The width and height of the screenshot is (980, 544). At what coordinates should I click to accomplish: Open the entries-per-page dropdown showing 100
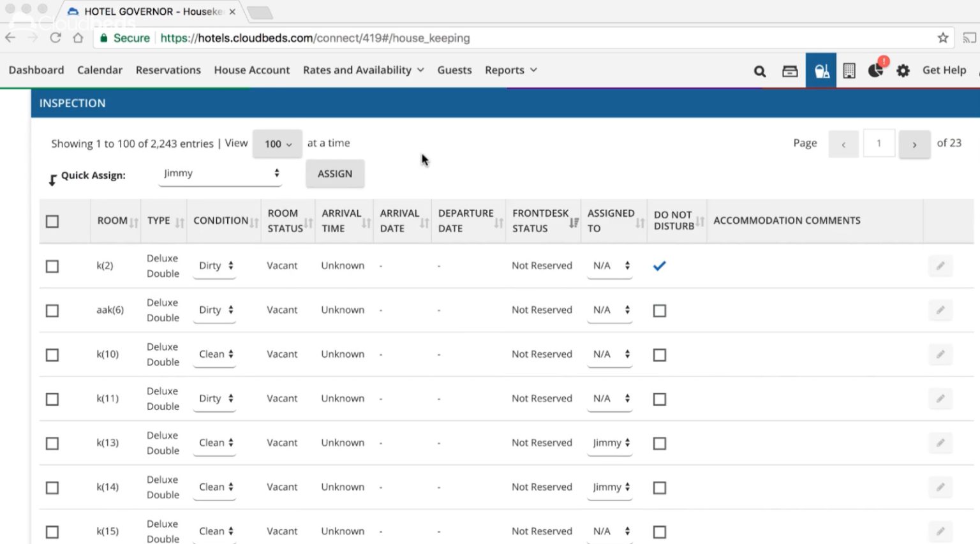(x=277, y=143)
